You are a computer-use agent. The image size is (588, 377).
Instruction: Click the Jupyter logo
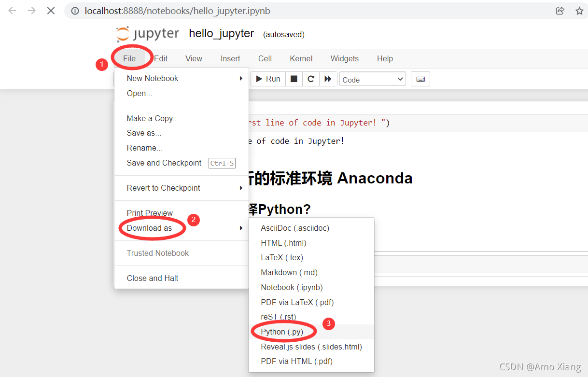coord(148,34)
